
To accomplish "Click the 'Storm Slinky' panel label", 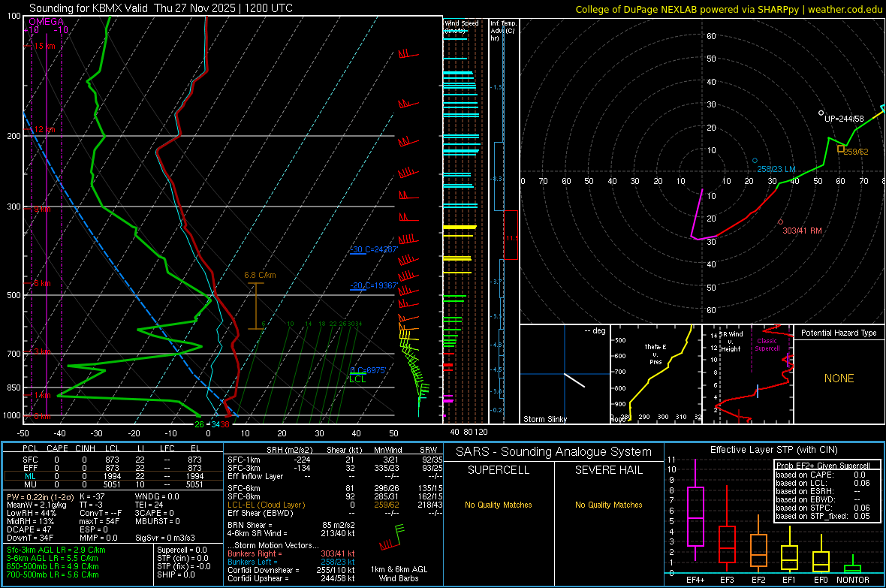I will point(544,419).
